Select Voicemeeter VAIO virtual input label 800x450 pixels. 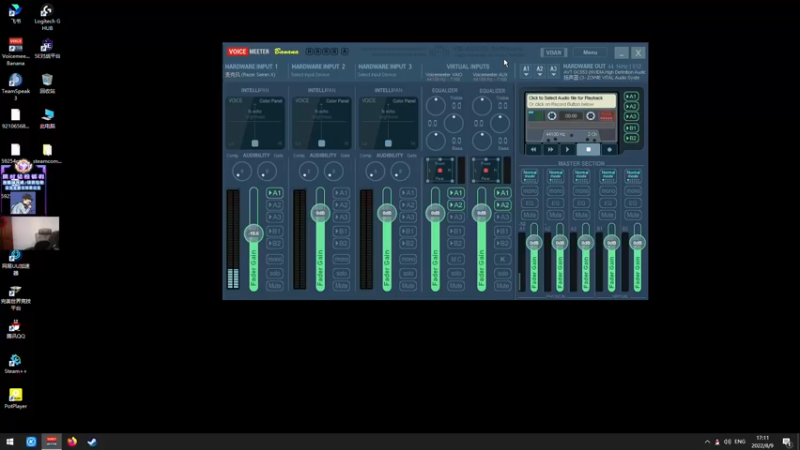(x=444, y=77)
